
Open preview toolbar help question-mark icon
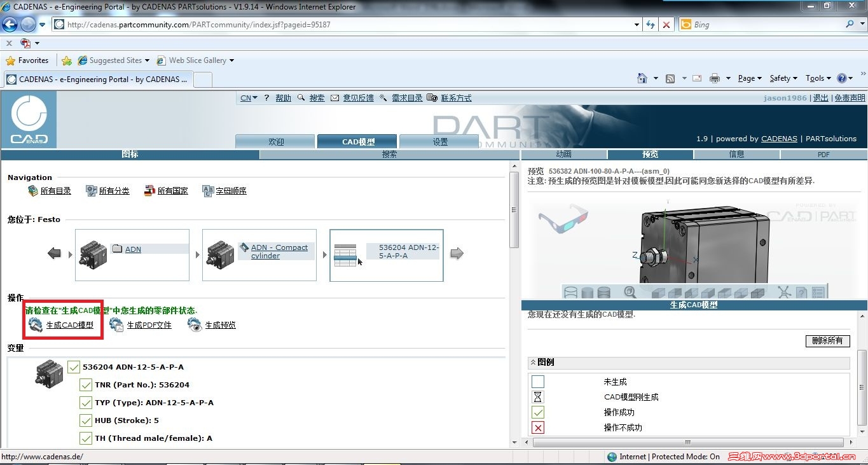coord(802,293)
